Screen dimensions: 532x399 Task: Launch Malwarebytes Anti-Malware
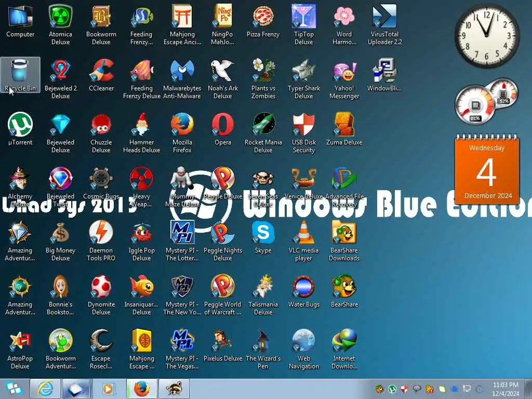(182, 79)
